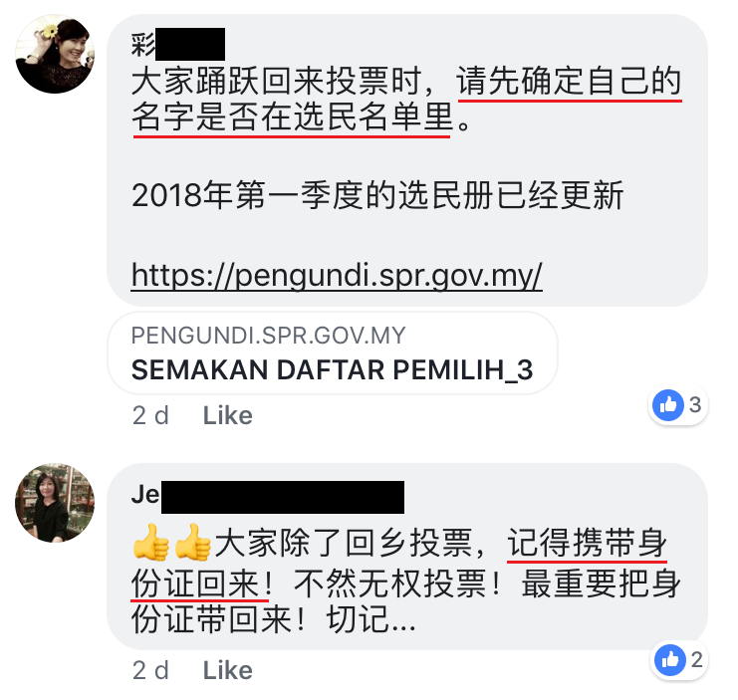Click the 2 d timestamp under the ID card comment
This screenshot has width=738, height=700.
point(150,670)
